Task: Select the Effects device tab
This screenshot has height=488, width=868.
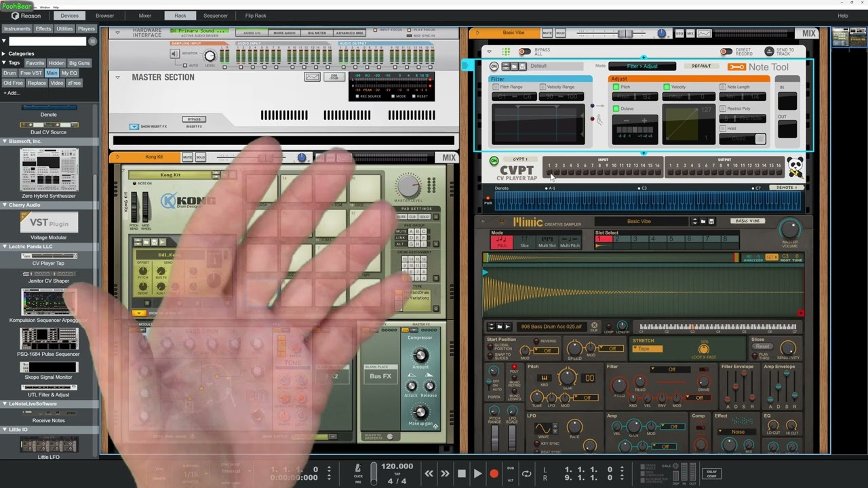Action: pyautogui.click(x=43, y=29)
